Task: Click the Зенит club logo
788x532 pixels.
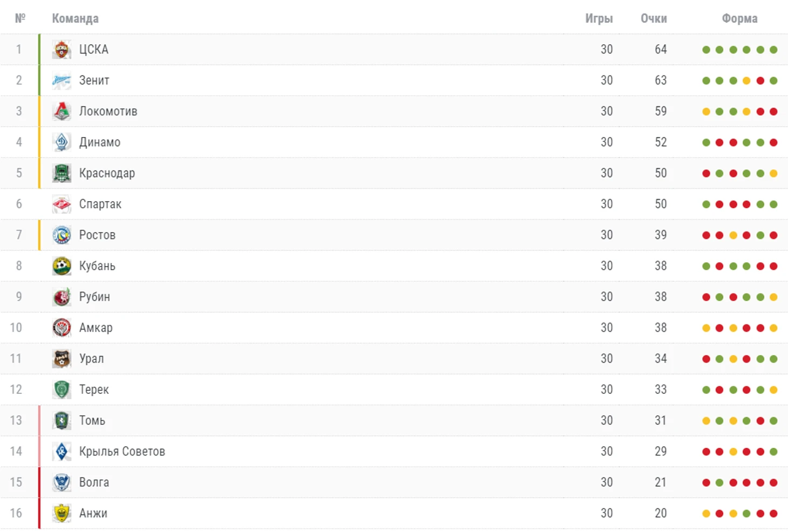Action: (62, 80)
